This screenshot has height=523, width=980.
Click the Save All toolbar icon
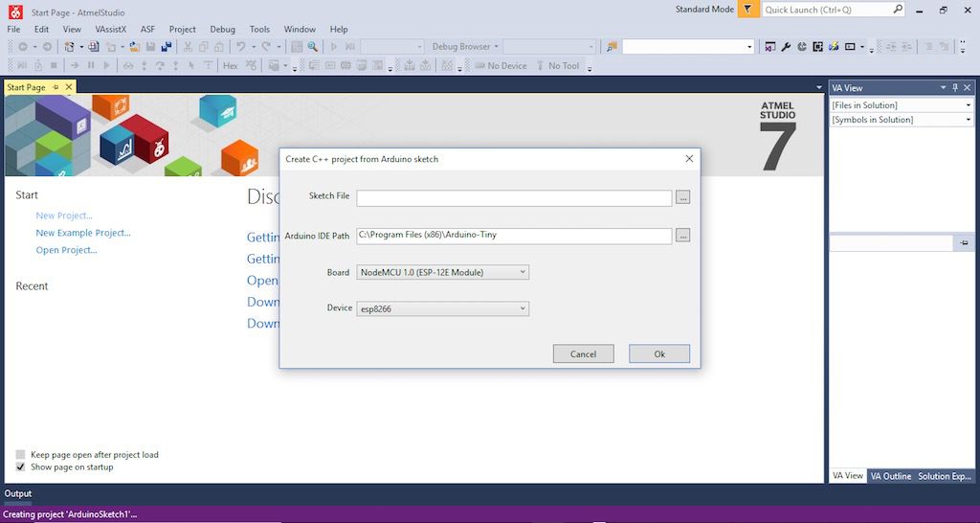167,47
